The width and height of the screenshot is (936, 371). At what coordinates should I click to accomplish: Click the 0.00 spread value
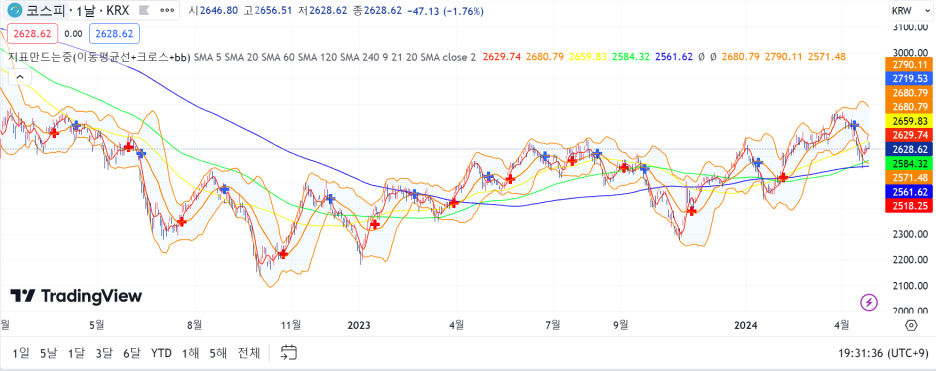click(x=73, y=34)
